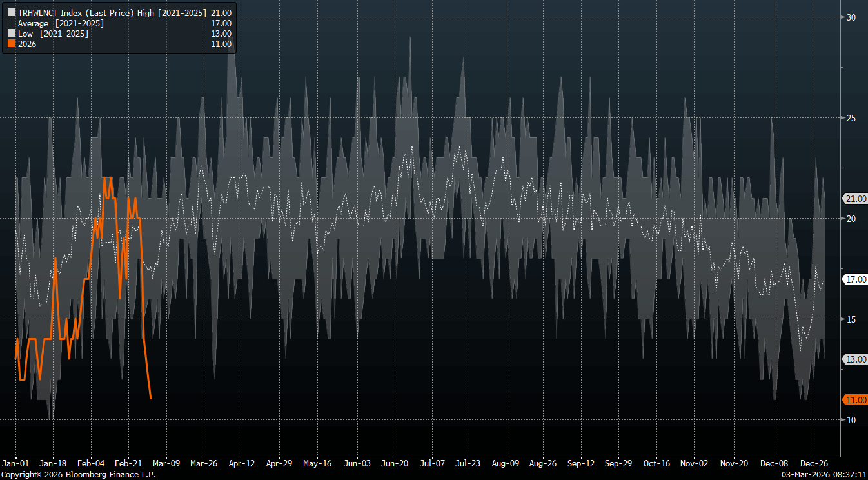868x480 pixels.
Task: Click the orange 2026 legend swatch
Action: [x=11, y=44]
